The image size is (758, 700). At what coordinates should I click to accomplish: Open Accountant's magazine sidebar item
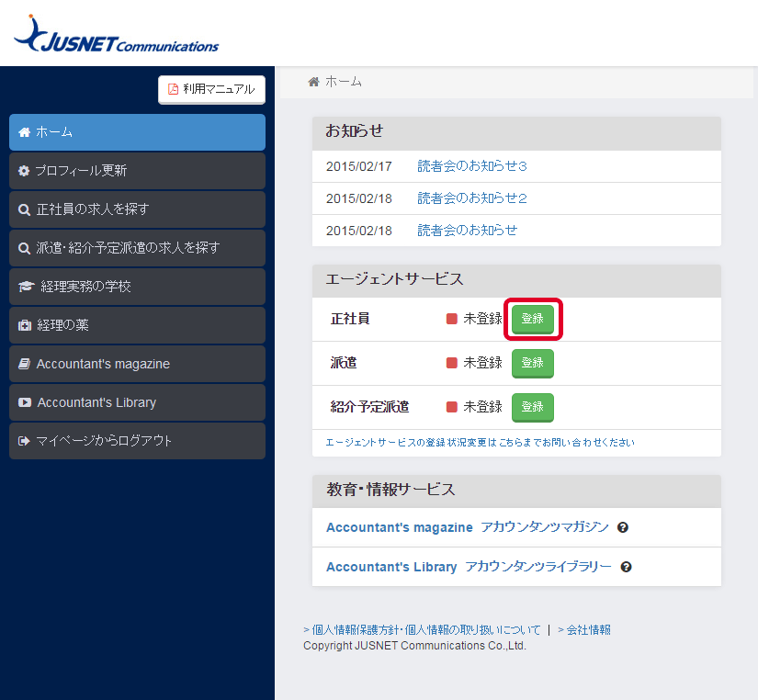[137, 364]
